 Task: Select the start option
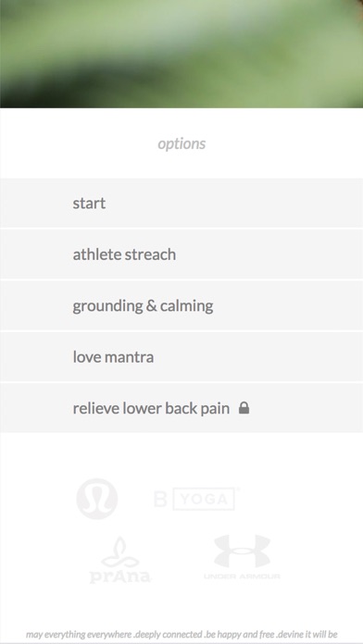pos(181,203)
